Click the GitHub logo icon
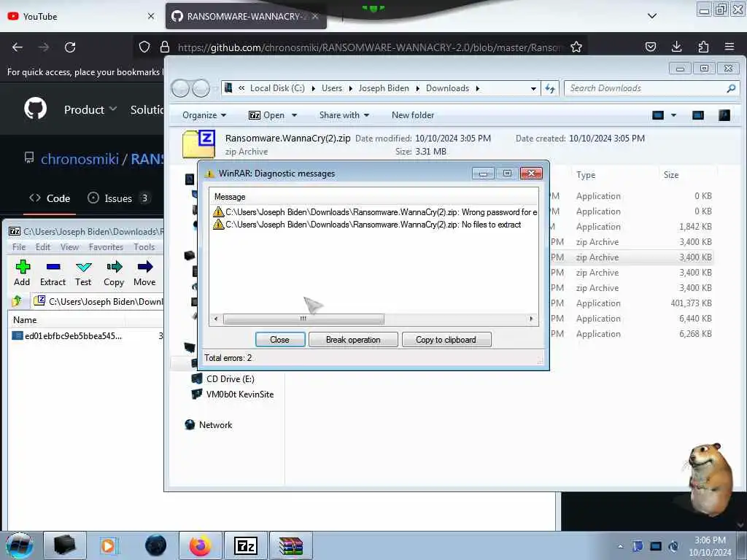 (36, 109)
